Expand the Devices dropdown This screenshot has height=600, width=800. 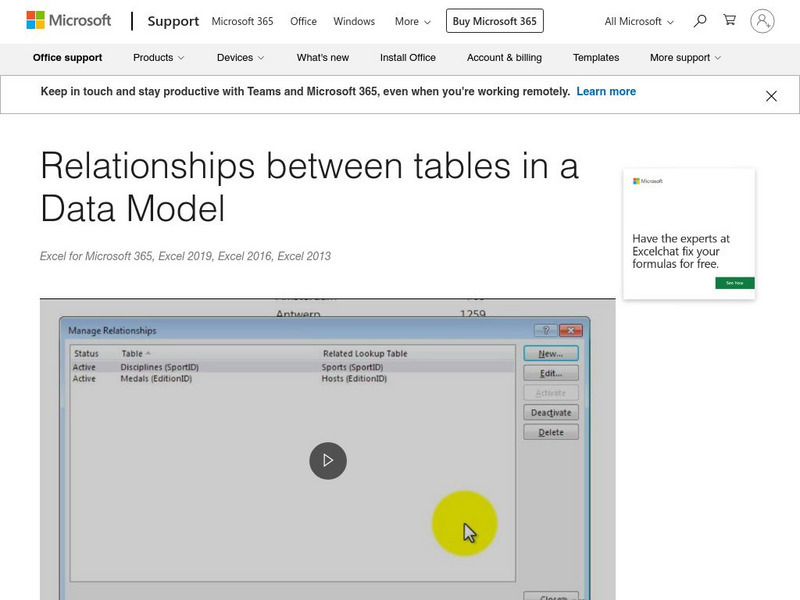240,58
